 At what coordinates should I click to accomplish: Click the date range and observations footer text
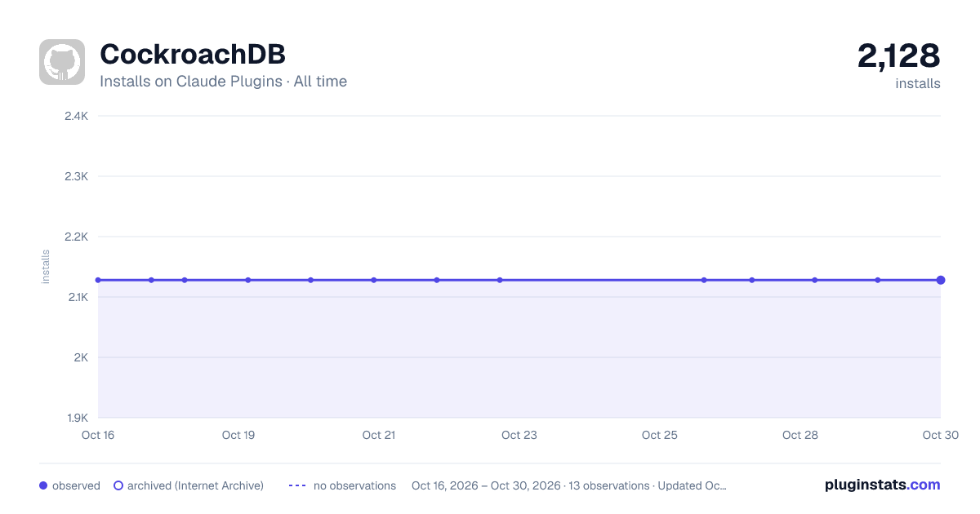pos(569,485)
